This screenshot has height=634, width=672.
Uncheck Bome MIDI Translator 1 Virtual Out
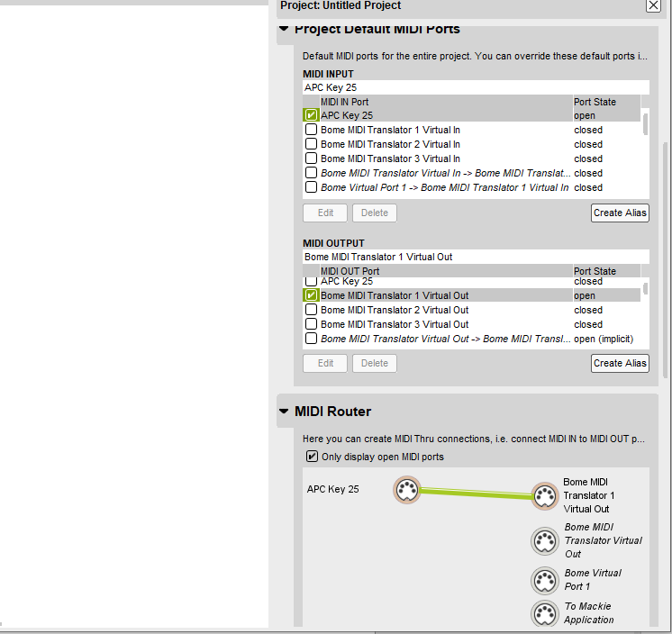coord(311,295)
